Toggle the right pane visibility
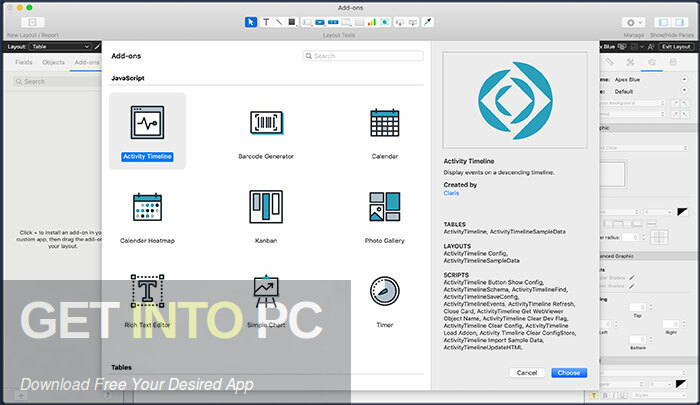The image size is (700, 405). [679, 22]
